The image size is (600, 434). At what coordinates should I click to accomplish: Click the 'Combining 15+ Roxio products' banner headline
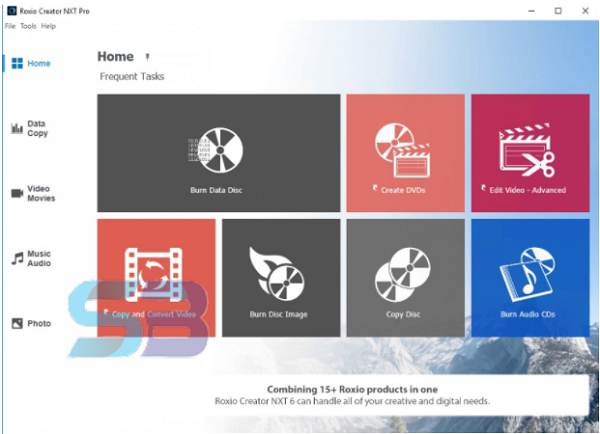point(352,390)
